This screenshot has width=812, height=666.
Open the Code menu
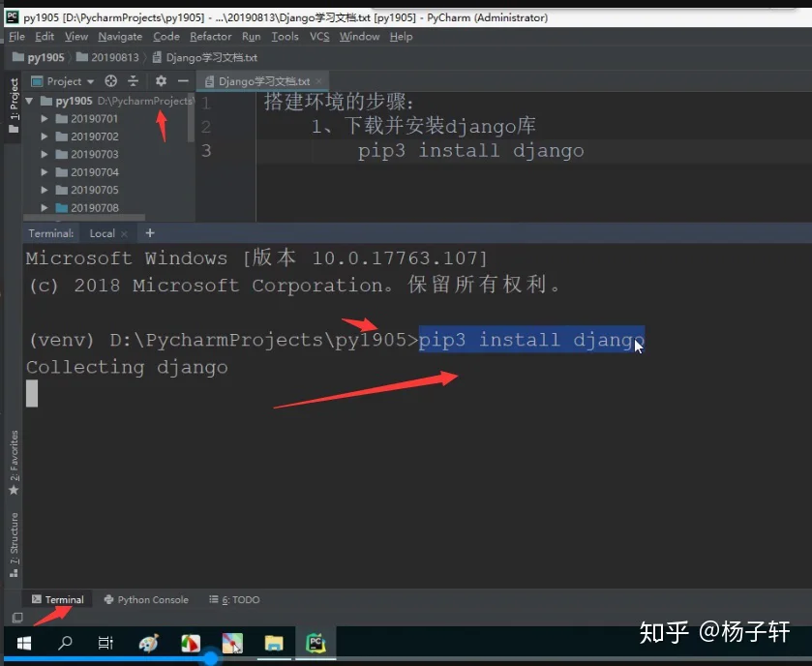166,37
